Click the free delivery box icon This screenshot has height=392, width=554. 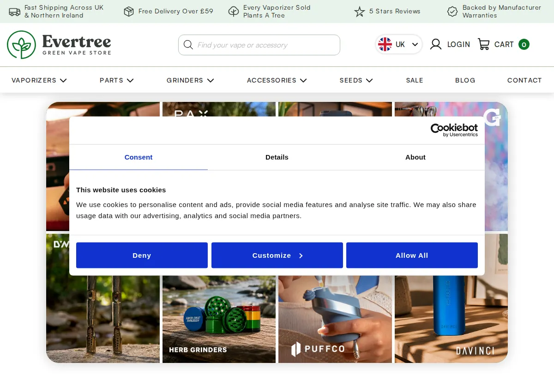pos(129,12)
